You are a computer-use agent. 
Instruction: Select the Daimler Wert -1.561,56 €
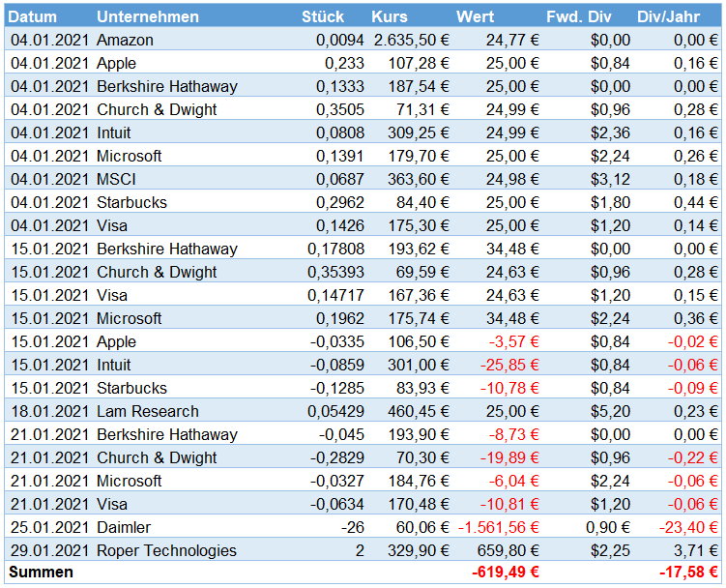[x=499, y=527]
